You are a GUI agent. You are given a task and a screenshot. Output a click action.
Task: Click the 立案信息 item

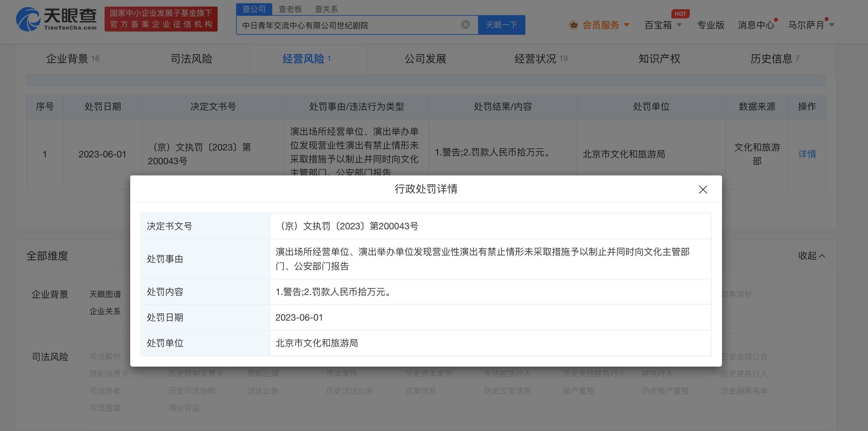pos(421,391)
